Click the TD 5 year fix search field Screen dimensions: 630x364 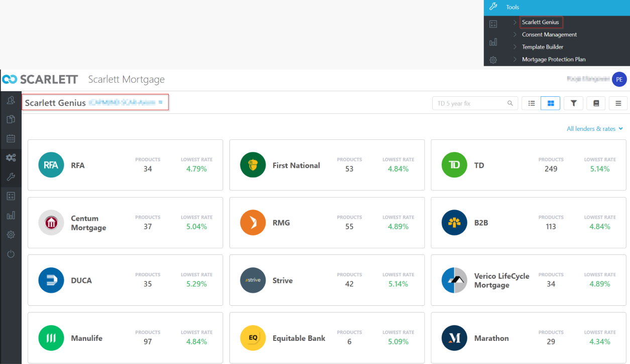[x=469, y=103]
